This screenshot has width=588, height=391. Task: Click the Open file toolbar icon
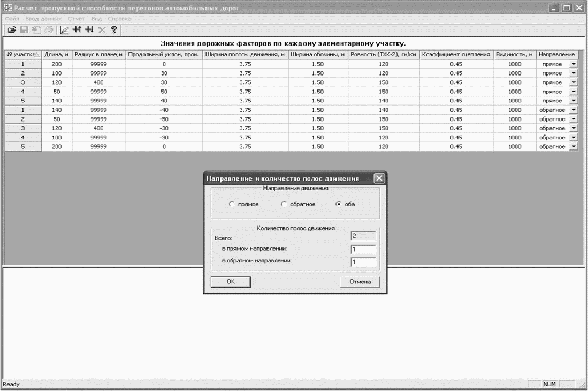12,29
